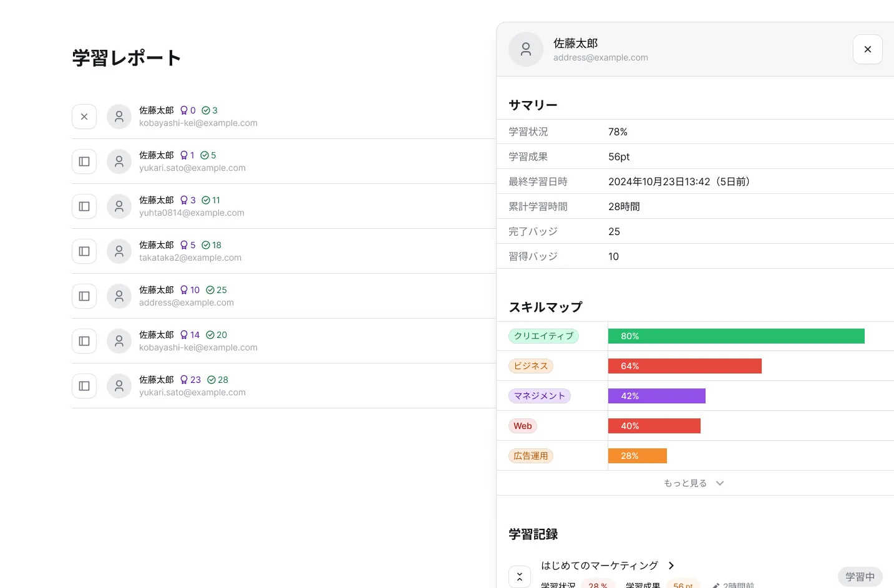Click the X button beside the top kobayashi-kei@example.com row
Screen dimensions: 894x588
coord(84,117)
